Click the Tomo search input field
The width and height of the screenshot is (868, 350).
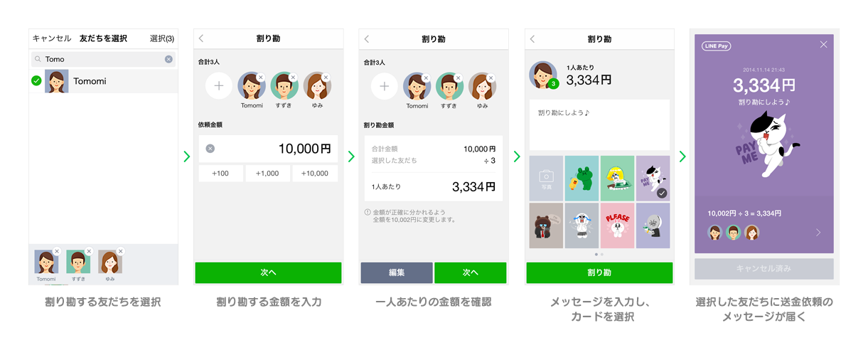click(104, 59)
